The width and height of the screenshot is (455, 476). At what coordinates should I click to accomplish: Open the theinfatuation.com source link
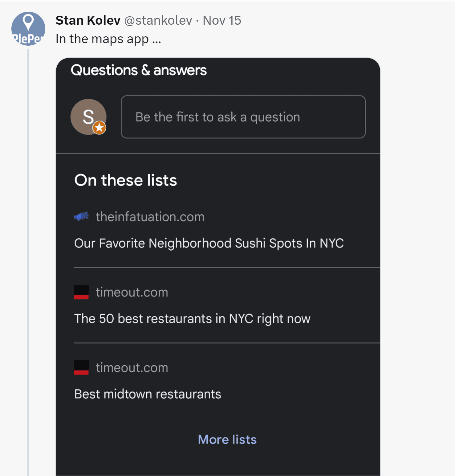point(150,217)
